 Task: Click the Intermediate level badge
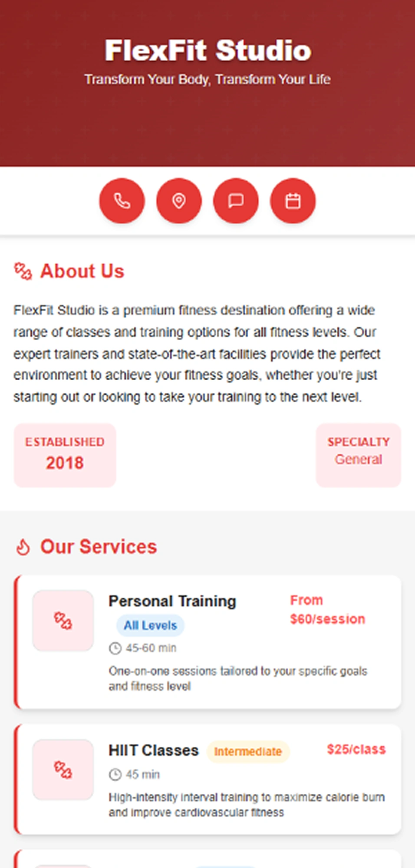[248, 751]
